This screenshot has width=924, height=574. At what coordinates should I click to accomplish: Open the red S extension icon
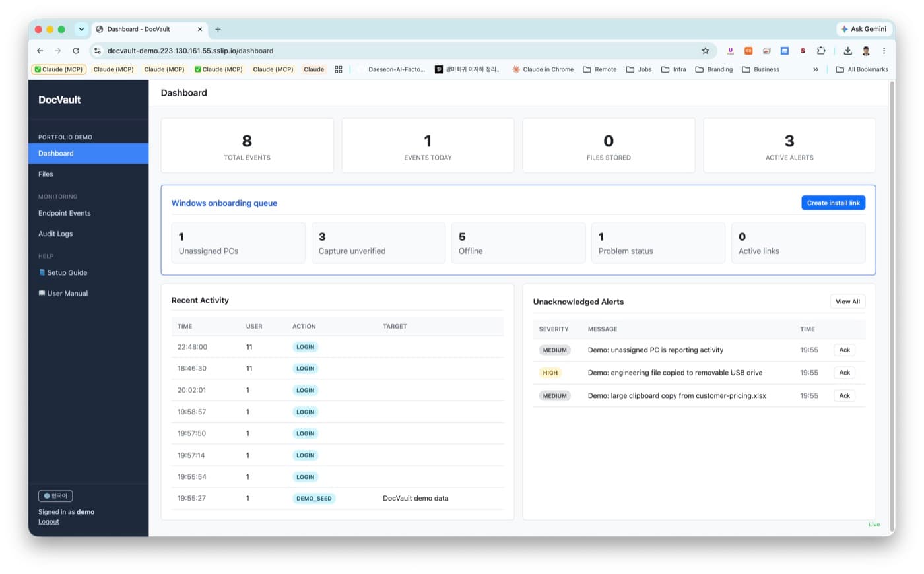(x=803, y=51)
